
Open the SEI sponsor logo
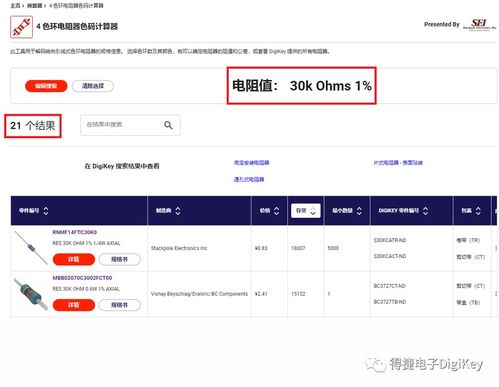(x=479, y=25)
